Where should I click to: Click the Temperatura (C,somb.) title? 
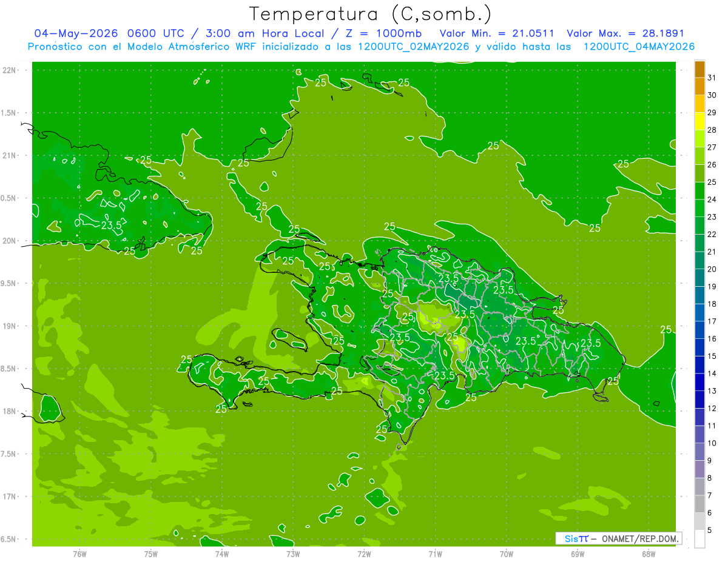click(370, 14)
